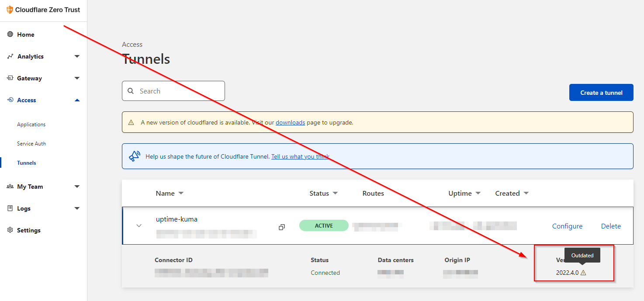Click the ACTIVE status badge
The height and width of the screenshot is (301, 644).
point(324,226)
